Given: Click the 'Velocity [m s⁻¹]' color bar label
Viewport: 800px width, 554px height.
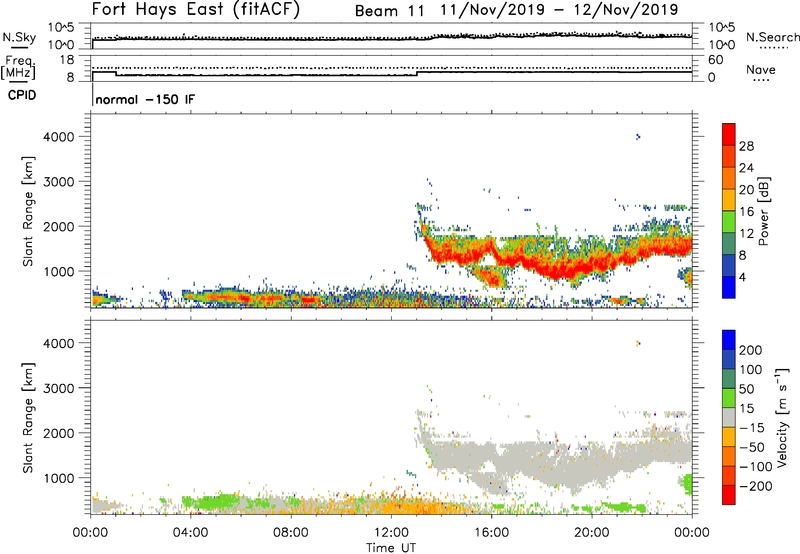Looking at the screenshot, I should click(x=782, y=417).
